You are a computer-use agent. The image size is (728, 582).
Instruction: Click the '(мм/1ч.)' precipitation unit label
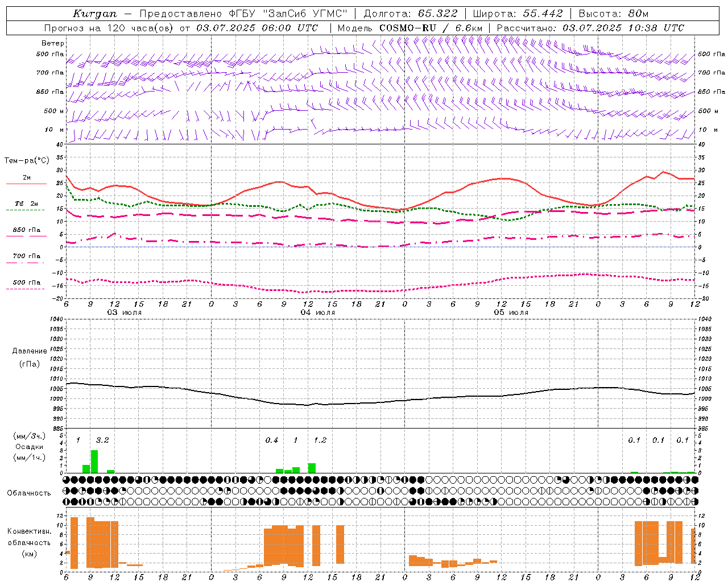[30, 458]
